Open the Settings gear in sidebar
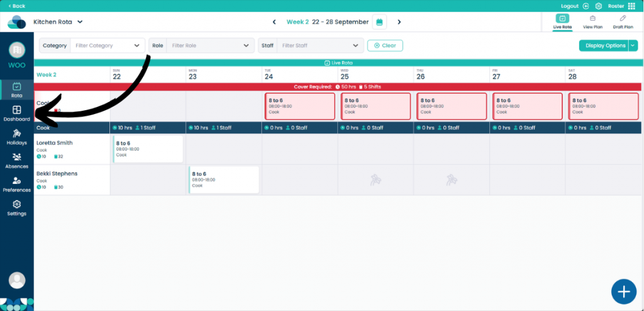644x311 pixels. (17, 205)
